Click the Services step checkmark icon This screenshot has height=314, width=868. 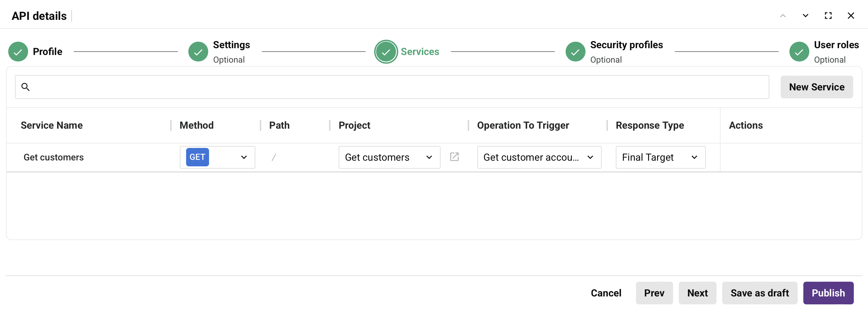tap(386, 52)
